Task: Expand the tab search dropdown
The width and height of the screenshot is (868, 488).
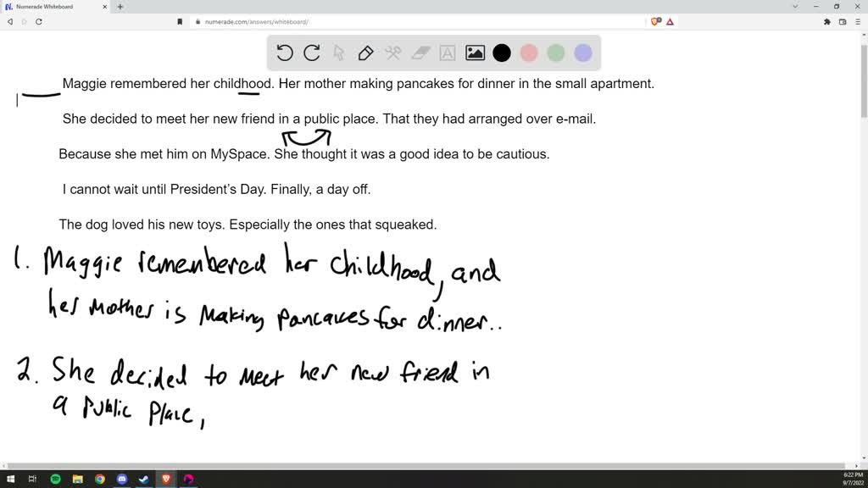Action: click(x=795, y=7)
